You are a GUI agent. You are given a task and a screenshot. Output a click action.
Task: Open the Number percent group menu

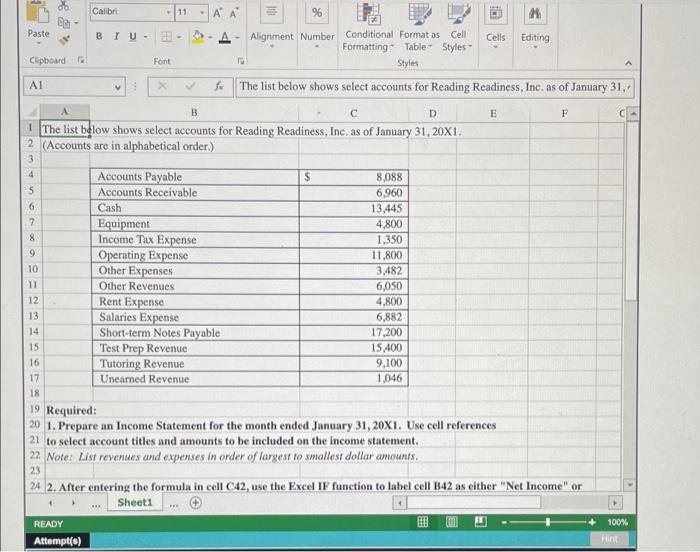[317, 25]
